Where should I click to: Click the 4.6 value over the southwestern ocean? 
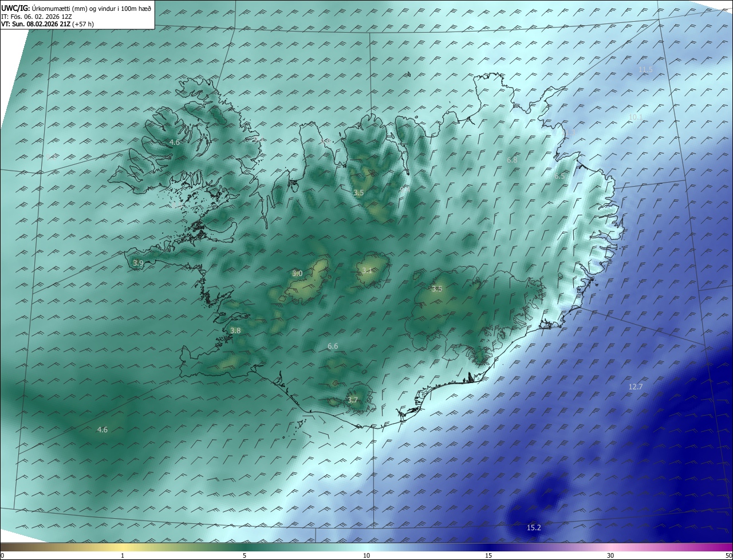(x=103, y=429)
